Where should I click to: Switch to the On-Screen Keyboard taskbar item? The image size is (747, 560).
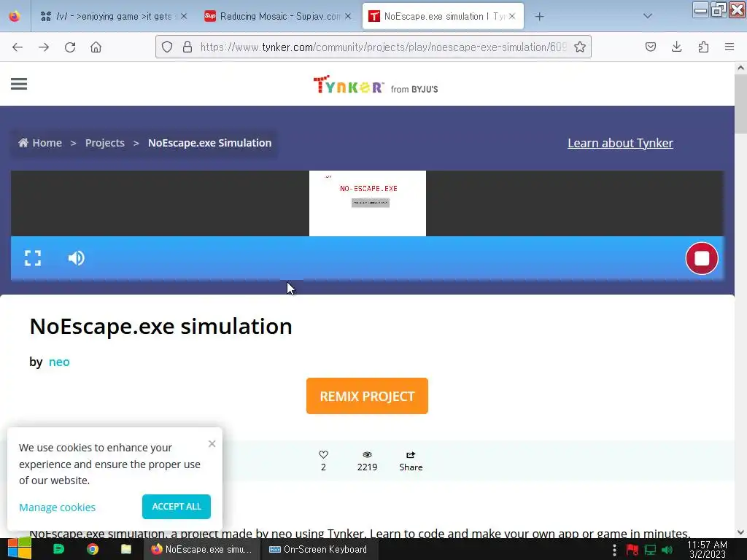[318, 550]
